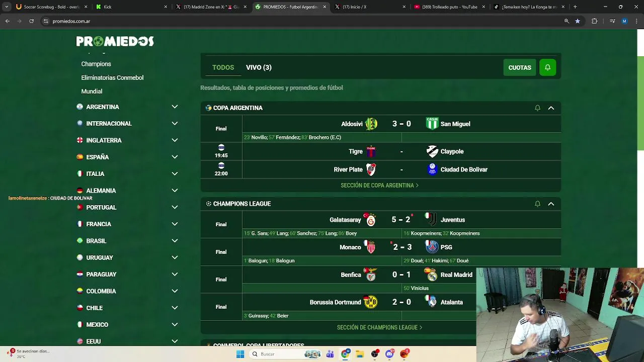Click the Tigre team crest
The image size is (644, 362).
click(371, 151)
